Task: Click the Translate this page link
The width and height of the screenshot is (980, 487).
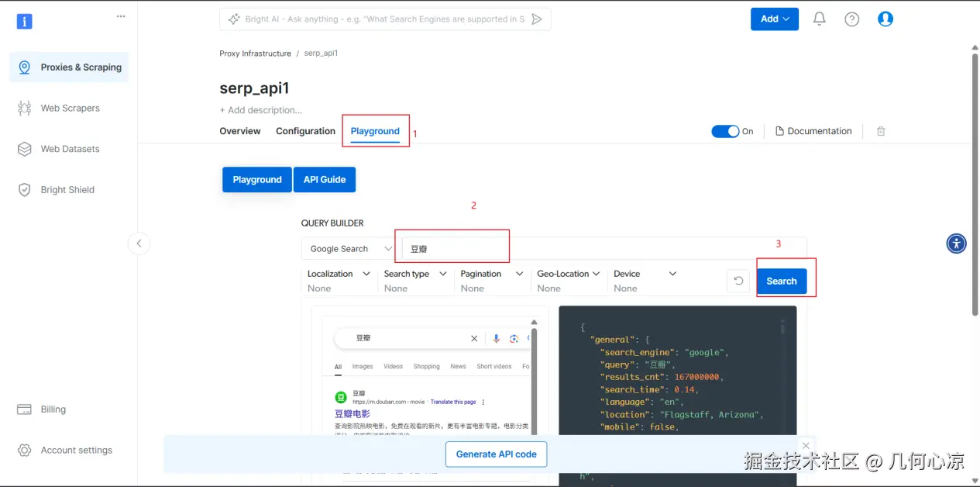Action: (453, 402)
